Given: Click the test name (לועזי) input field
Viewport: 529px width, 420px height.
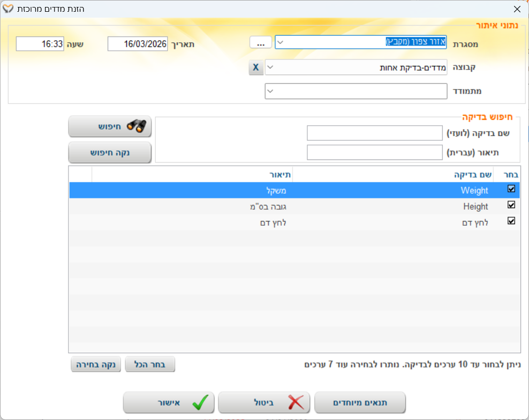Looking at the screenshot, I should [x=374, y=133].
